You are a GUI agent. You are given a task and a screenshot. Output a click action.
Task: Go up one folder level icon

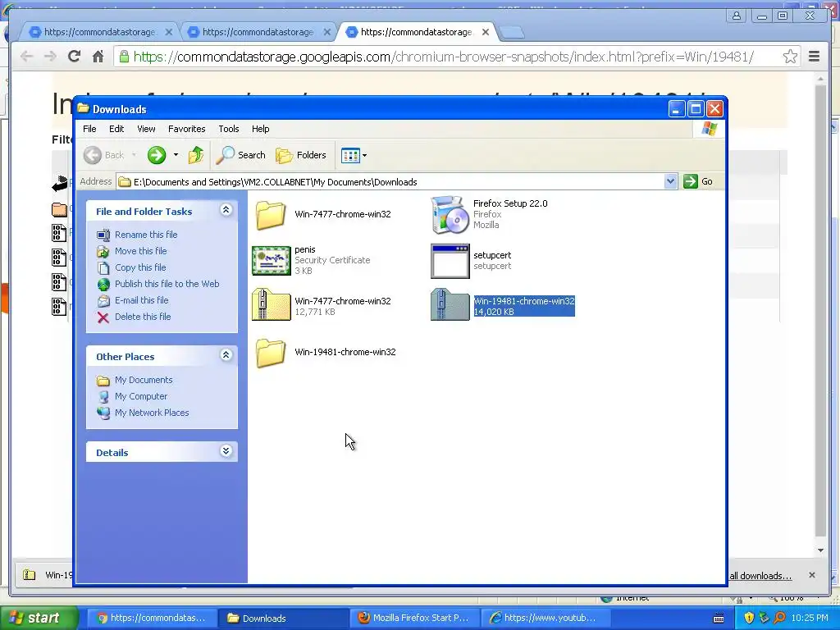tap(196, 155)
